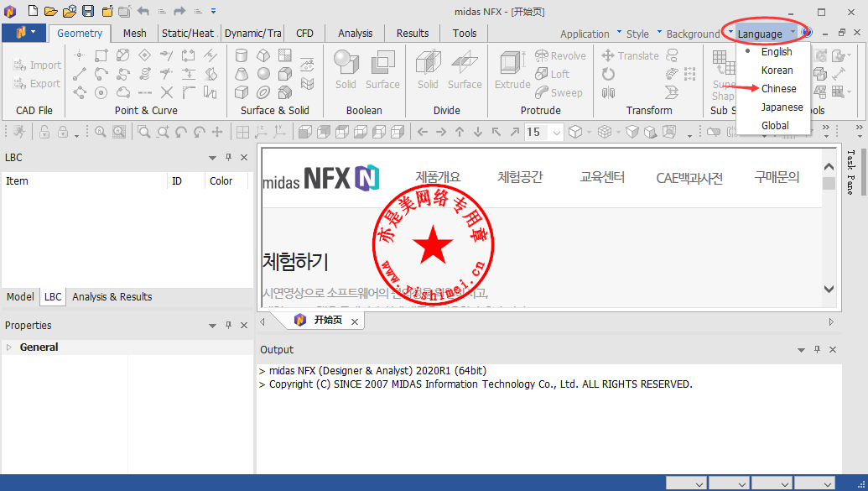Click the start page vertical scrollbar down arrow
Viewport: 868px width, 491px height.
click(829, 289)
